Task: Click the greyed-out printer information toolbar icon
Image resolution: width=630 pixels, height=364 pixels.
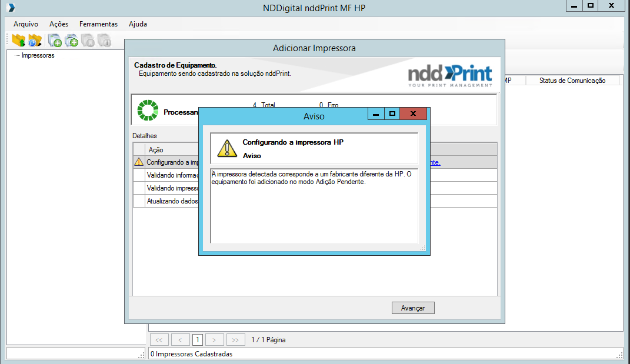Action: pos(104,41)
